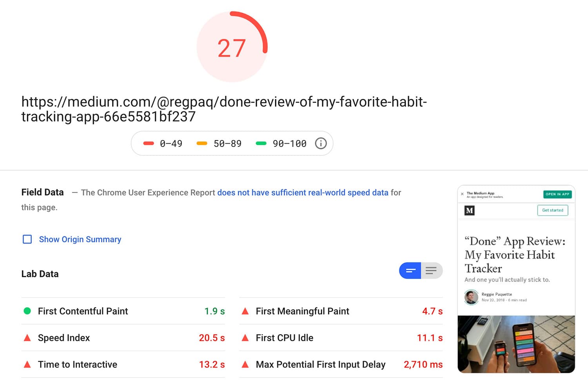Click the red triangle beside First CPU Idle
Screen dimensions: 588x389
(x=245, y=338)
